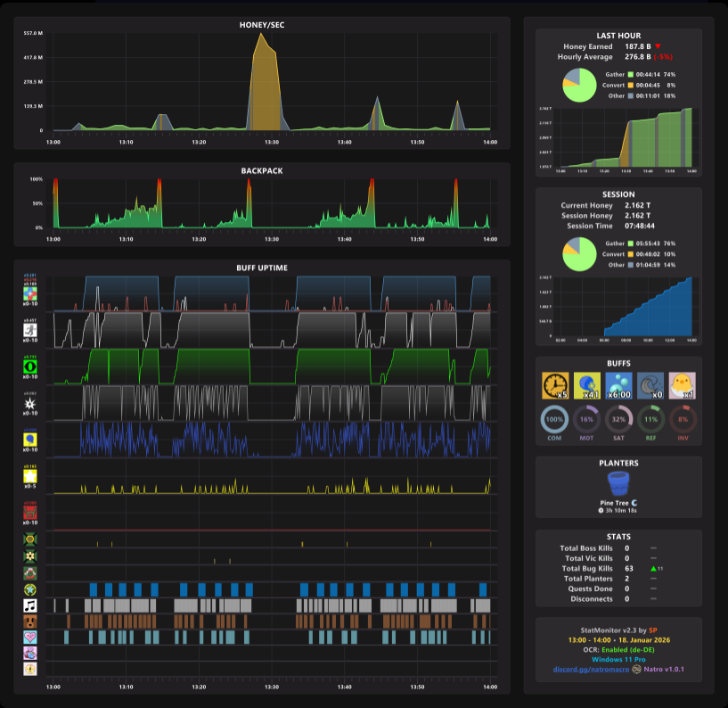The height and width of the screenshot is (708, 728).
Task: Click the '63' Total Bug Kills value
Action: pyautogui.click(x=629, y=569)
